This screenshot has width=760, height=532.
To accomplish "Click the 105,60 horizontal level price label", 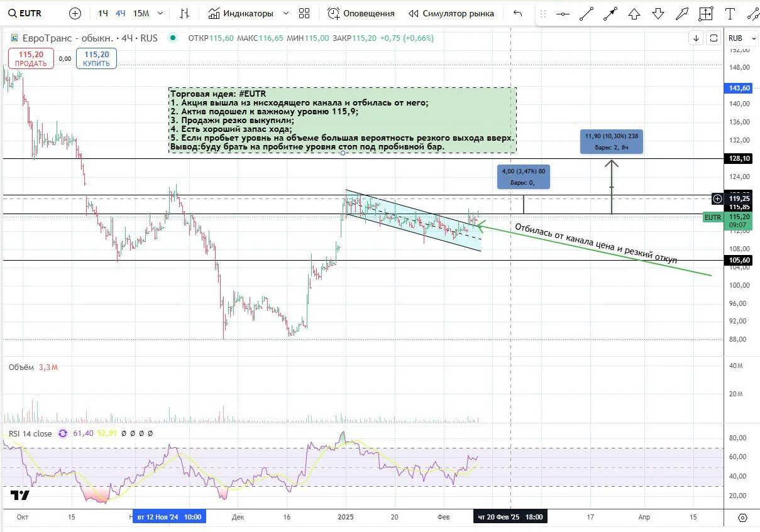I will coord(739,260).
